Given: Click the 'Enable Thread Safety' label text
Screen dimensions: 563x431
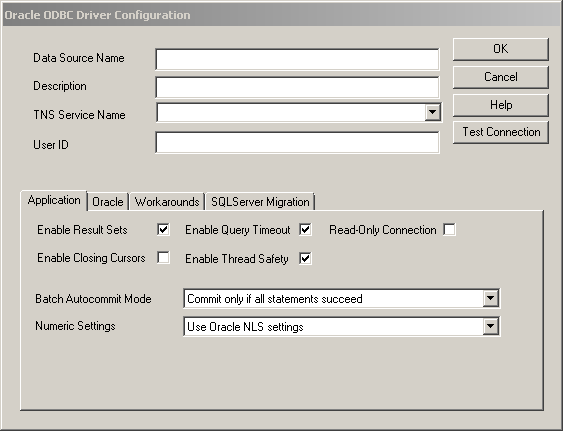Looking at the screenshot, I should pos(237,259).
